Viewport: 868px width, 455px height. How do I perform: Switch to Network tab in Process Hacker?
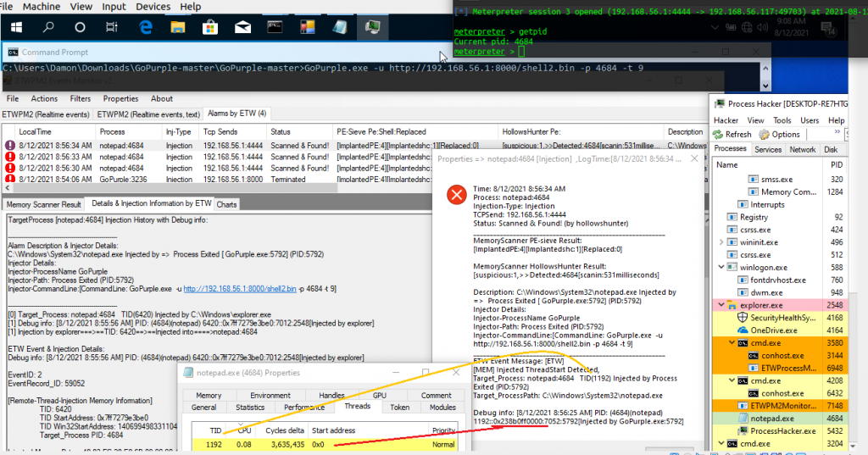[802, 149]
